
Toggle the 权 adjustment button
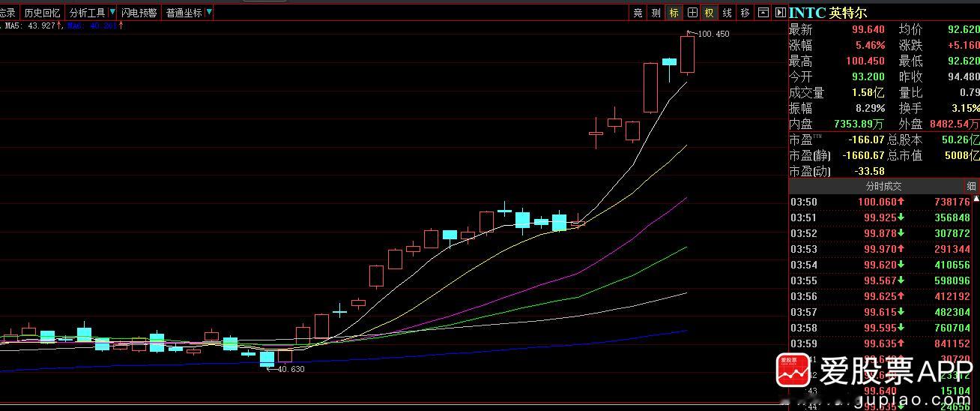tap(709, 13)
